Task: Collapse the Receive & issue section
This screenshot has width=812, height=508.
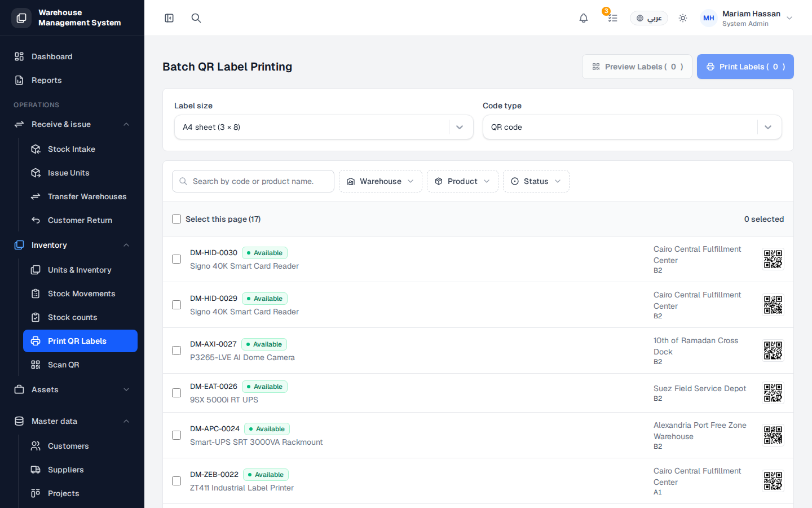Action: pos(72,124)
